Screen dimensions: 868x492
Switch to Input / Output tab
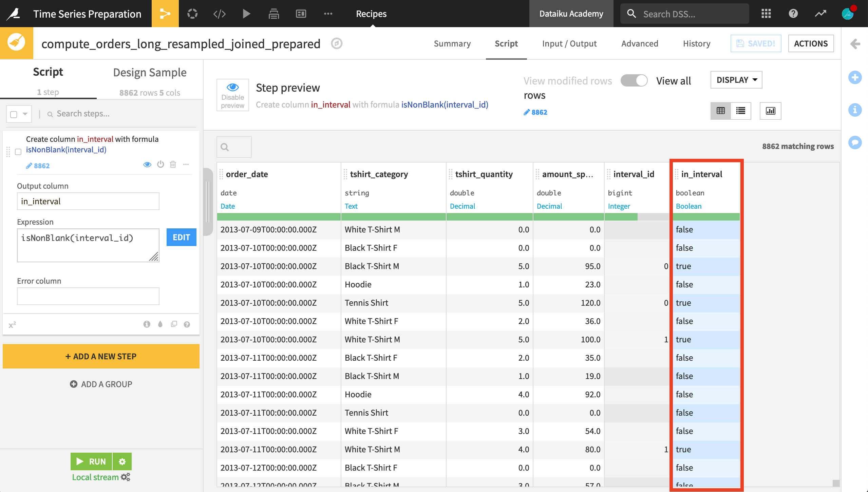coord(569,43)
